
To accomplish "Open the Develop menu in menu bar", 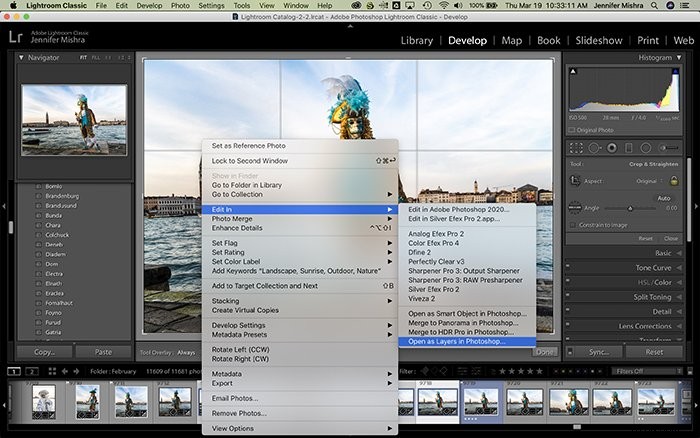I will tap(149, 5).
